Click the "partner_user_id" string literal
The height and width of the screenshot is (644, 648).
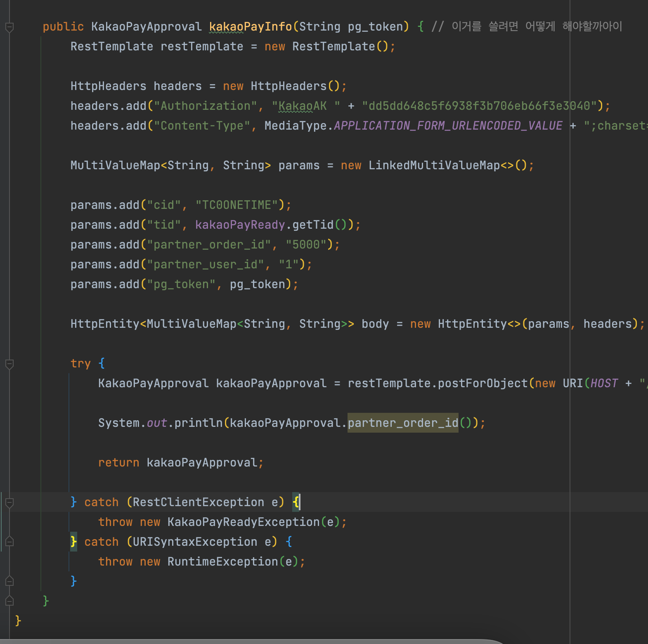click(205, 264)
